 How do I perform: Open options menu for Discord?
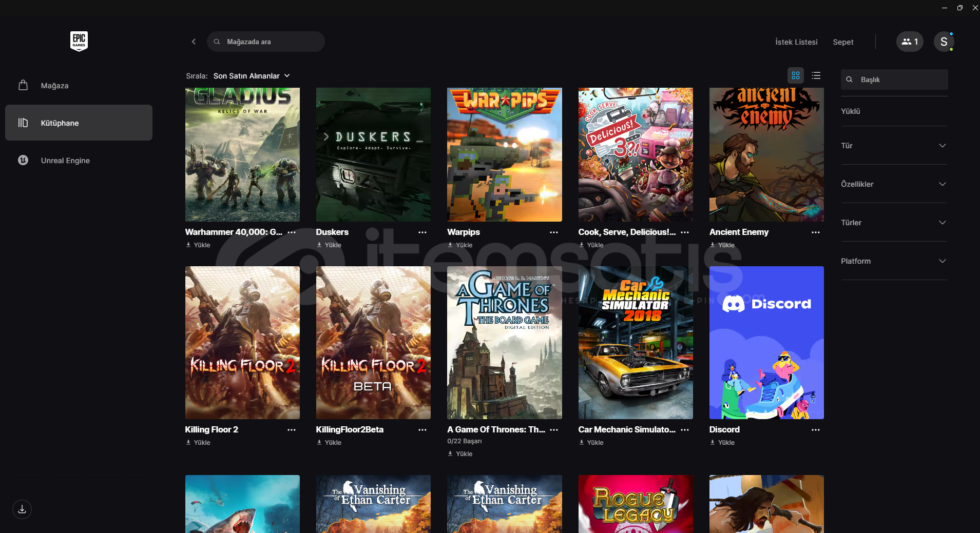point(816,430)
